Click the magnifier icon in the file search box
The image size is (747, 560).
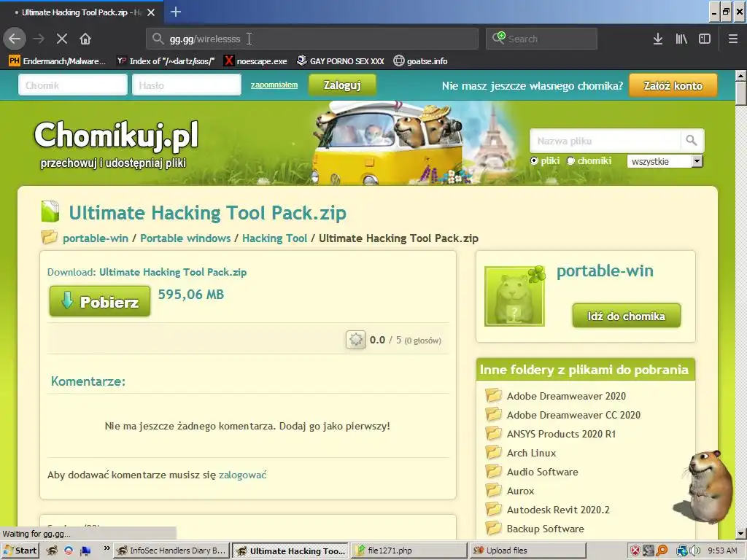point(692,141)
